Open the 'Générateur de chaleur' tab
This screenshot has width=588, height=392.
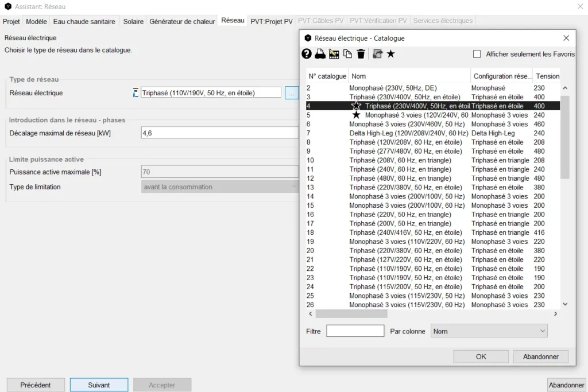(183, 21)
